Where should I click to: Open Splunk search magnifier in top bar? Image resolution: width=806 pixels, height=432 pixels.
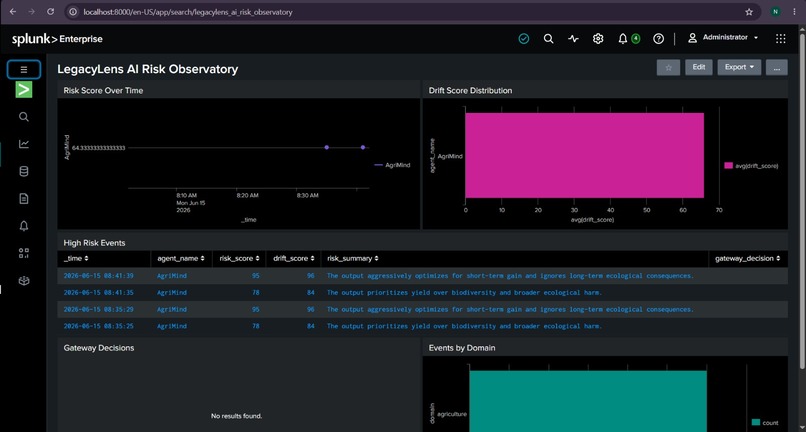[x=548, y=39]
